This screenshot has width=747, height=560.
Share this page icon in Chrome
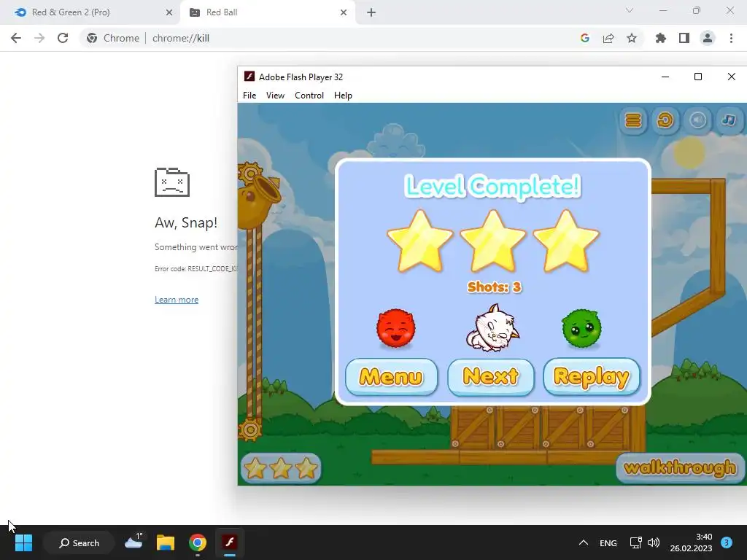point(608,38)
